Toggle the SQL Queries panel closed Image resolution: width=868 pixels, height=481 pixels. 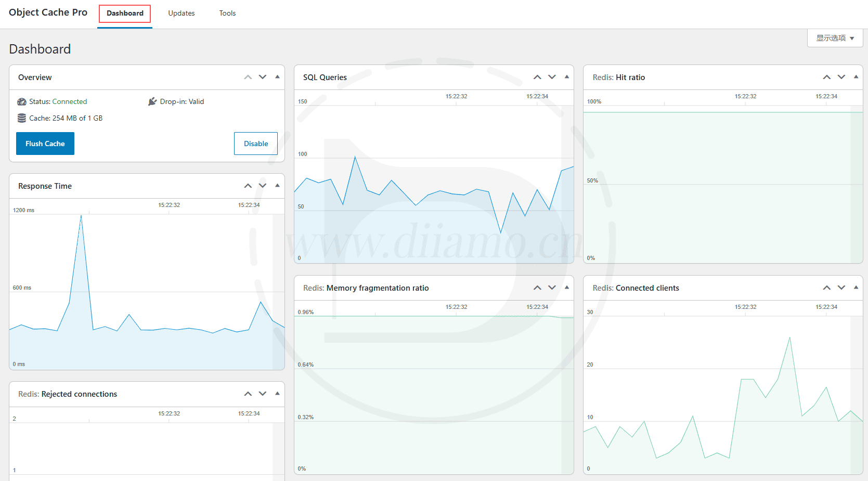566,77
